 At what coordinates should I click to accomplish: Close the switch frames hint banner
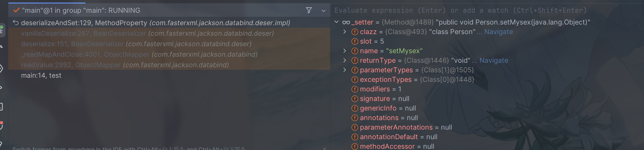click(324, 148)
